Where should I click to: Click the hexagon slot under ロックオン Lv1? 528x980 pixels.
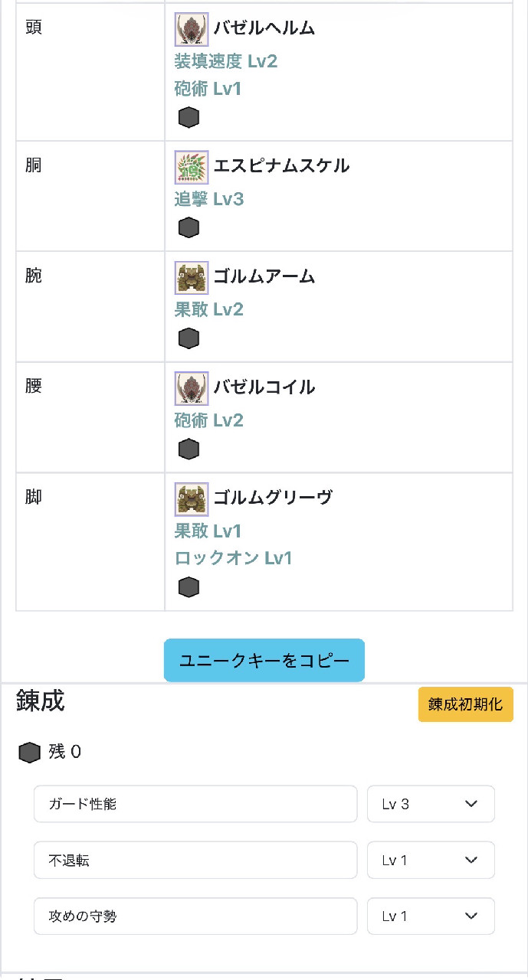point(189,587)
